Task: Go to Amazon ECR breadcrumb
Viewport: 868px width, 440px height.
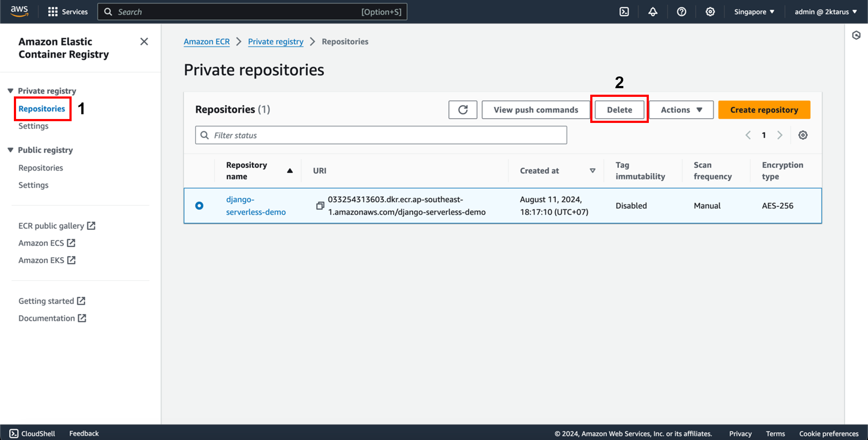Action: coord(207,42)
